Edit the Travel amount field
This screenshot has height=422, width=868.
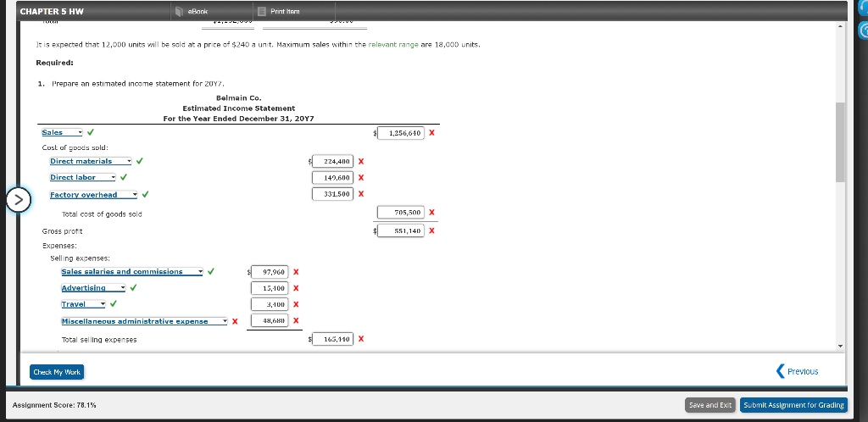pyautogui.click(x=270, y=304)
